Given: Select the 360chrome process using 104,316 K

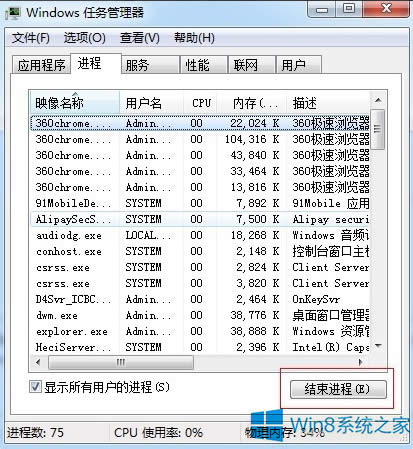Looking at the screenshot, I should pyautogui.click(x=200, y=139).
